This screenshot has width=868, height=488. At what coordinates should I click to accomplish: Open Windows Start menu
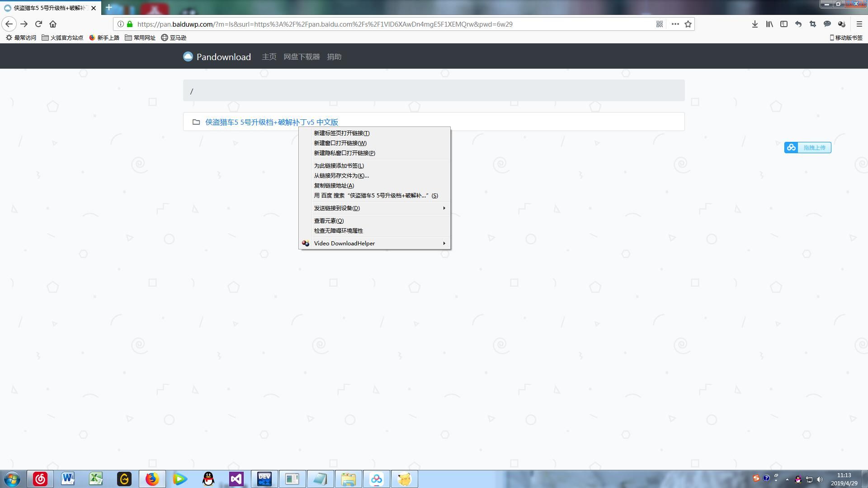[12, 479]
